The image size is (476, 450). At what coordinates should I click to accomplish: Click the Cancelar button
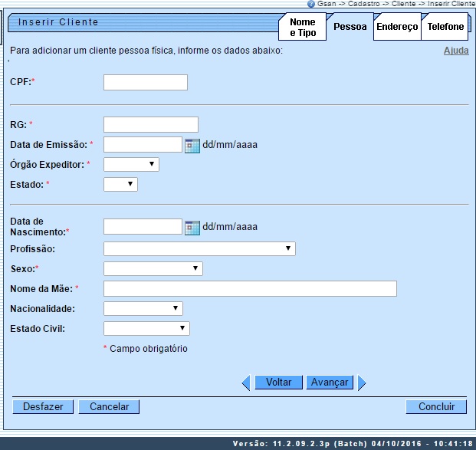point(109,406)
